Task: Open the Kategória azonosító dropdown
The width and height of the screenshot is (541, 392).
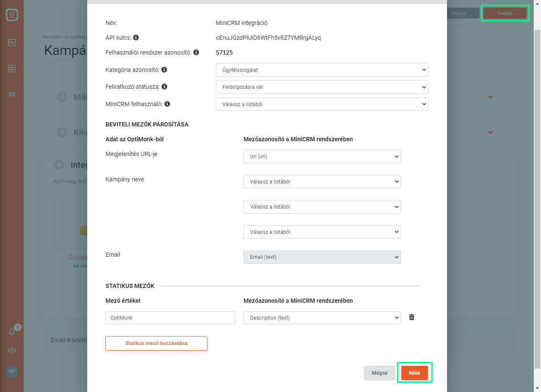Action: 322,70
